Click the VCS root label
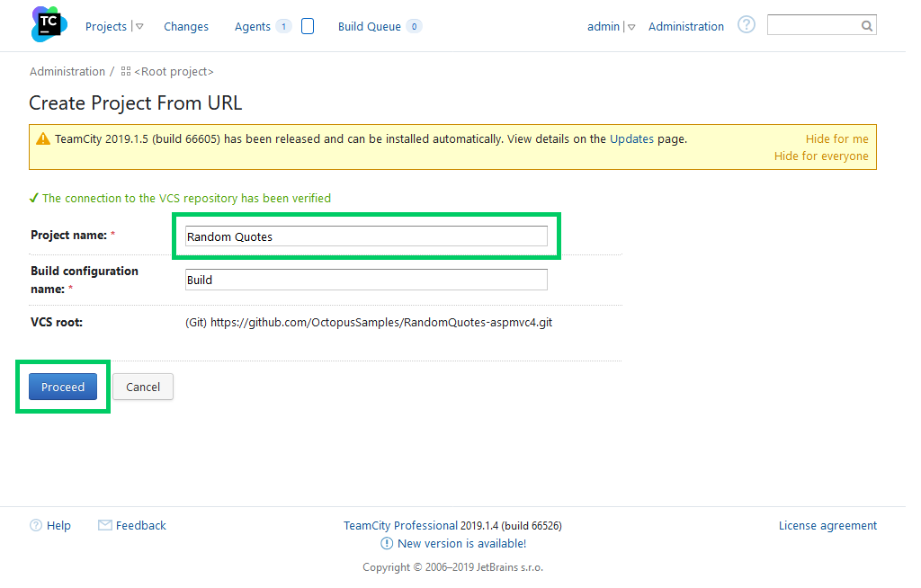 57,322
